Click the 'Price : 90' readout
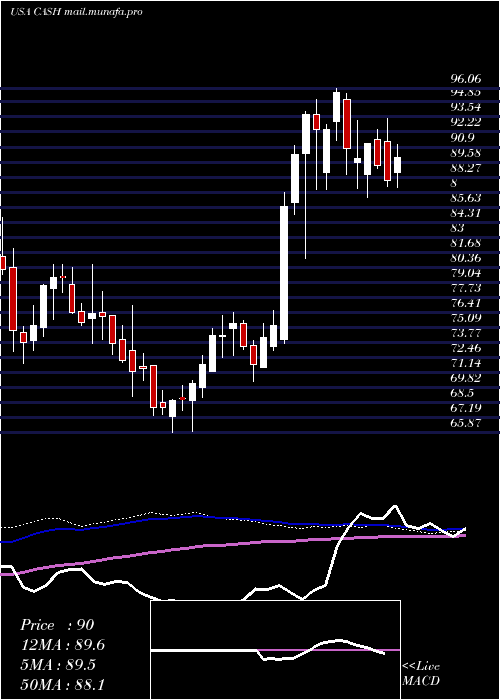This screenshot has height=700, width=500. tap(57, 625)
